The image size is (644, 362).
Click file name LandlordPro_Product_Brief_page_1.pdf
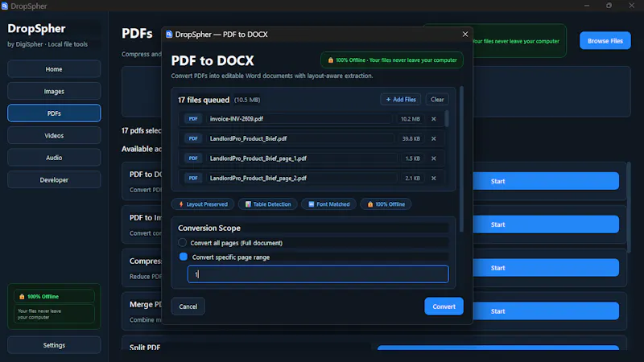click(258, 158)
